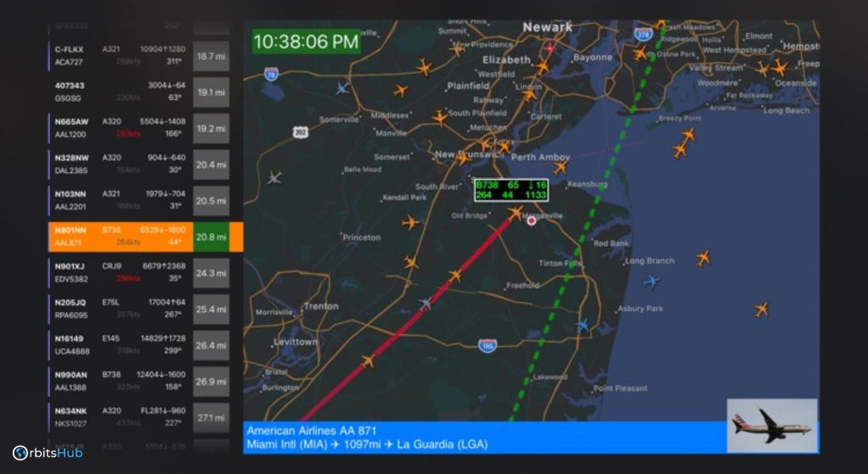Select the N634NK NKS1027 flight row

pos(139,417)
